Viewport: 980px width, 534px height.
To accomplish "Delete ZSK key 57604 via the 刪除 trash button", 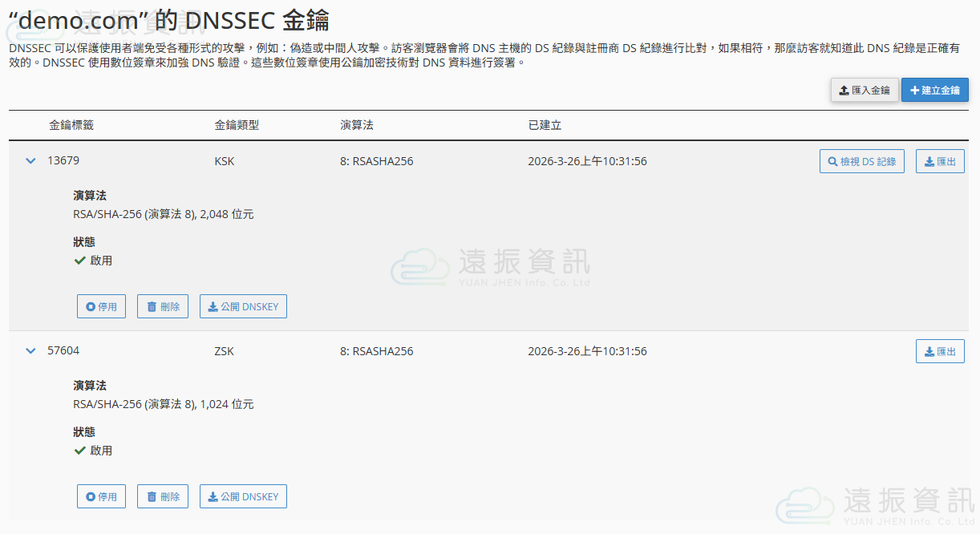I will point(163,496).
